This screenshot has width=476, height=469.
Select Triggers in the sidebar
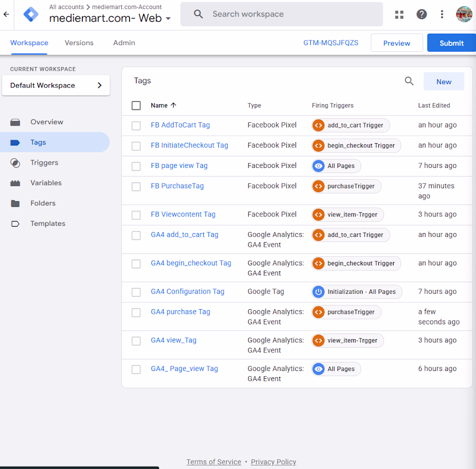click(x=44, y=163)
